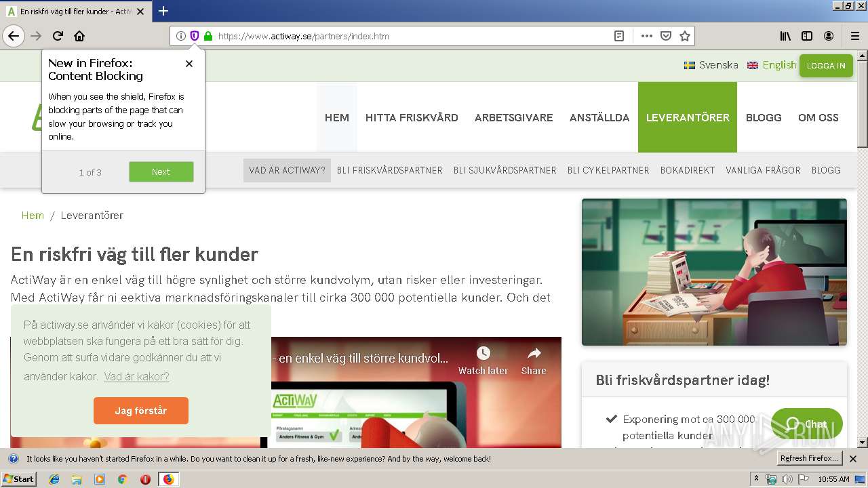
Task: Bookmark this page with the star
Action: point(685,36)
